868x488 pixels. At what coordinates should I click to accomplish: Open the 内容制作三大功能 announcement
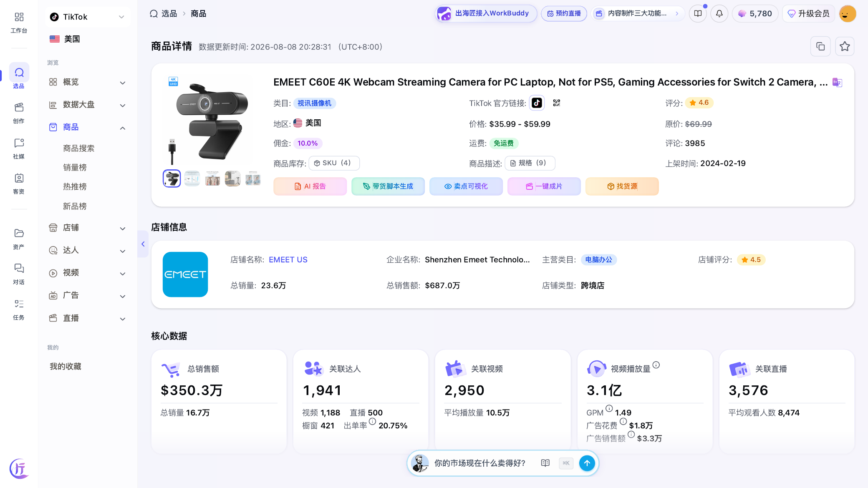tap(638, 13)
